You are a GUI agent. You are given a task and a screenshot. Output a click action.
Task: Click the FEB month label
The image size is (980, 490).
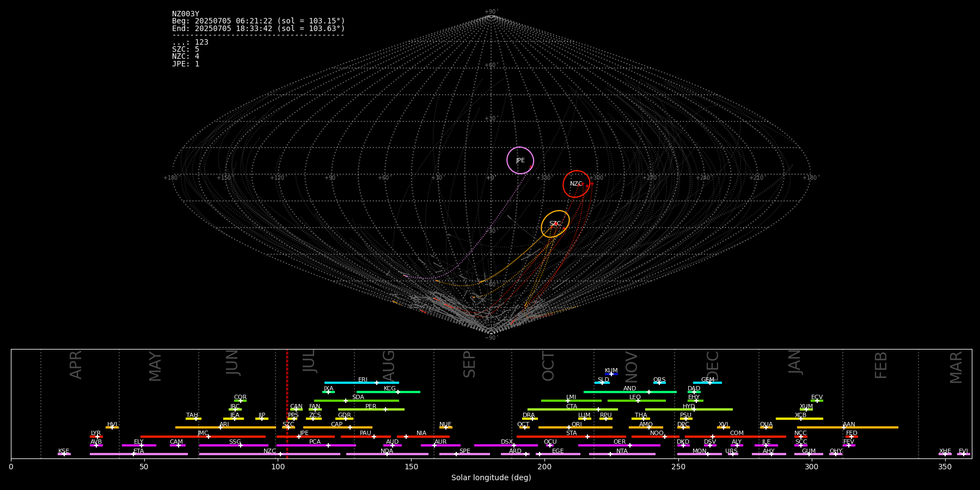click(881, 365)
